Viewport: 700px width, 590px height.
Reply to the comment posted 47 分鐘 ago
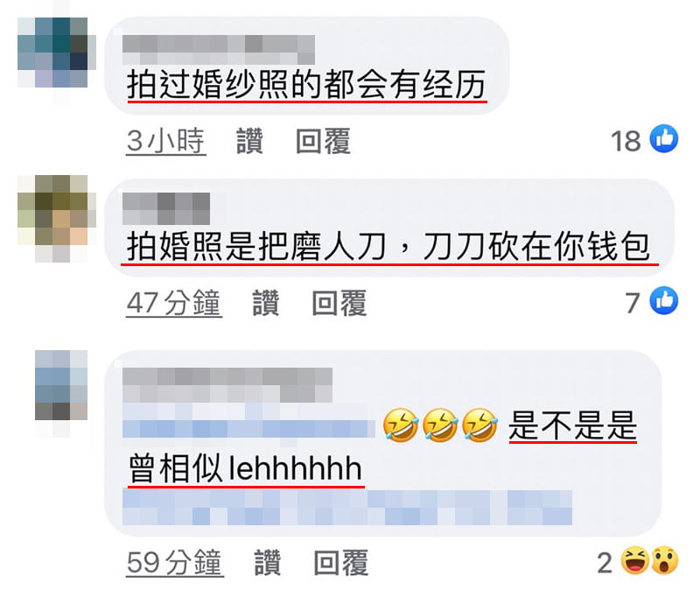(x=339, y=303)
